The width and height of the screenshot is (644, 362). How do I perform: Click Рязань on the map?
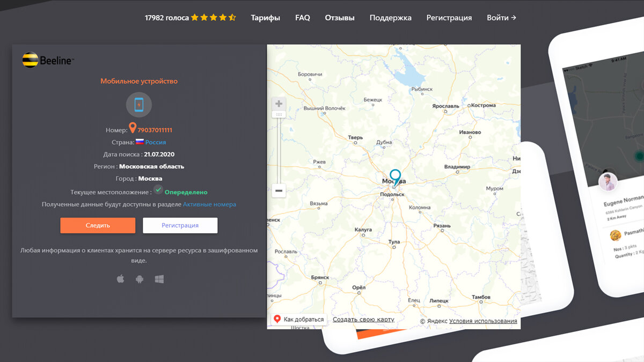tap(442, 226)
